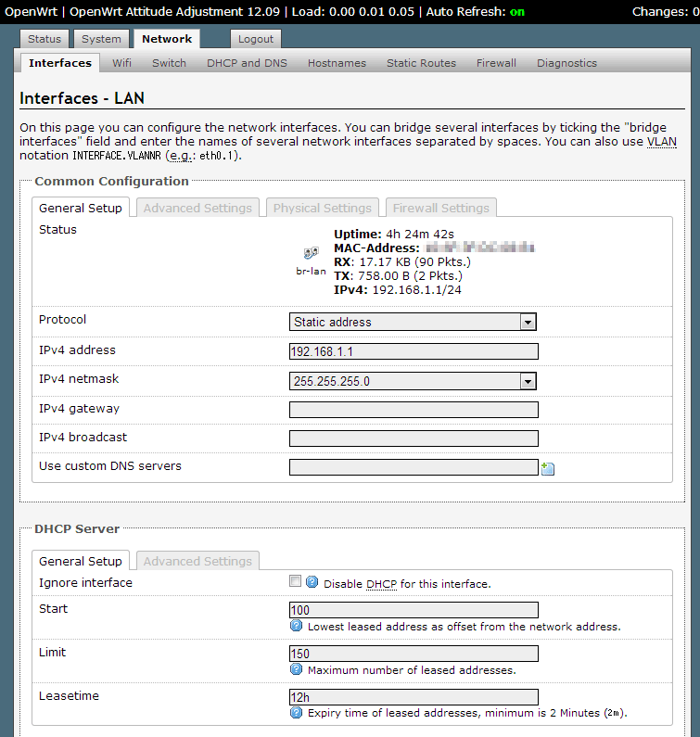Click help icon under Leasetime field

coord(296,713)
